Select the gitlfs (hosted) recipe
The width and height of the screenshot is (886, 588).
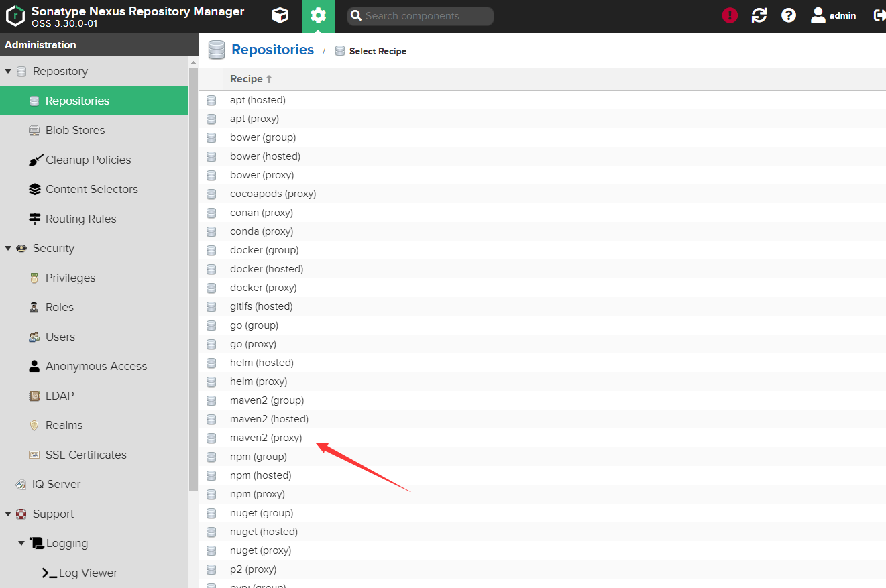click(543, 306)
